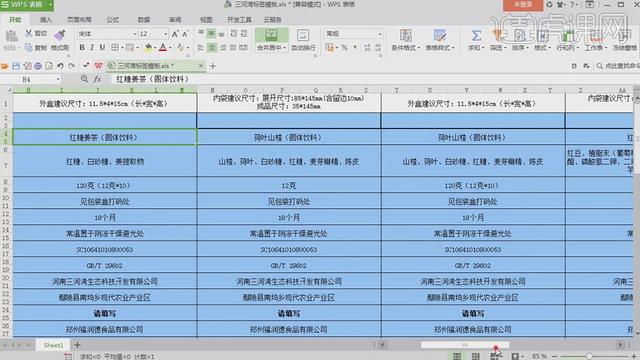Click the fx insert function button
Screen dimensions: 640x360
pyautogui.click(x=97, y=79)
